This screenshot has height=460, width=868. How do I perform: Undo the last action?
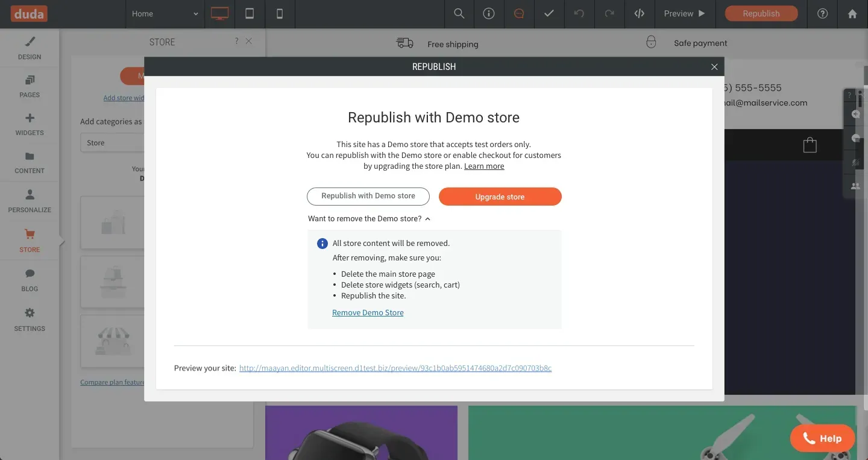point(579,14)
